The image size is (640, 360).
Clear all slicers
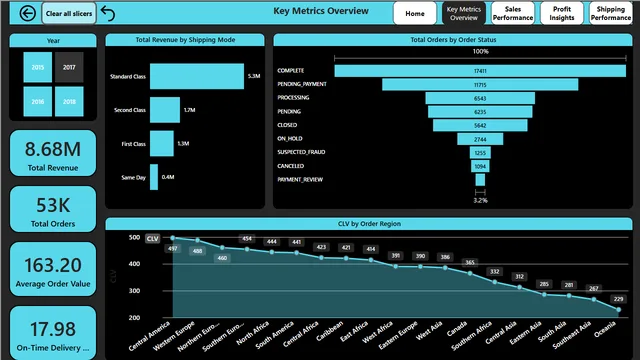pyautogui.click(x=69, y=13)
